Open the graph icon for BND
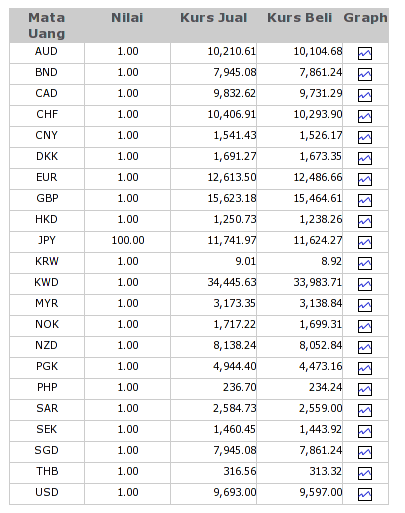The width and height of the screenshot is (405, 513). point(365,74)
